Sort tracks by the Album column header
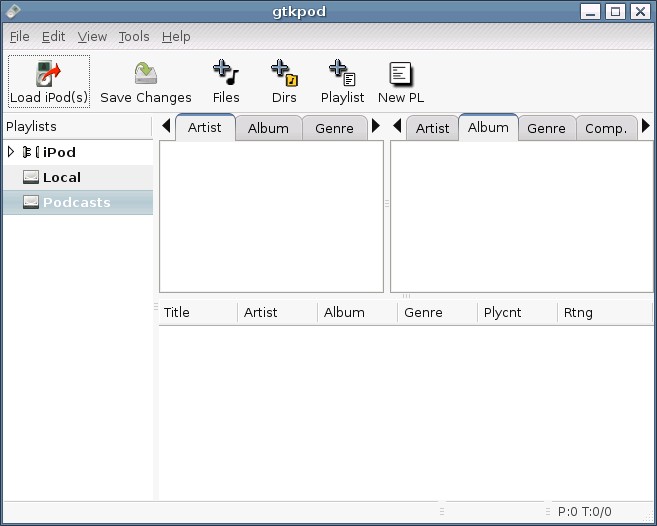 click(x=357, y=312)
